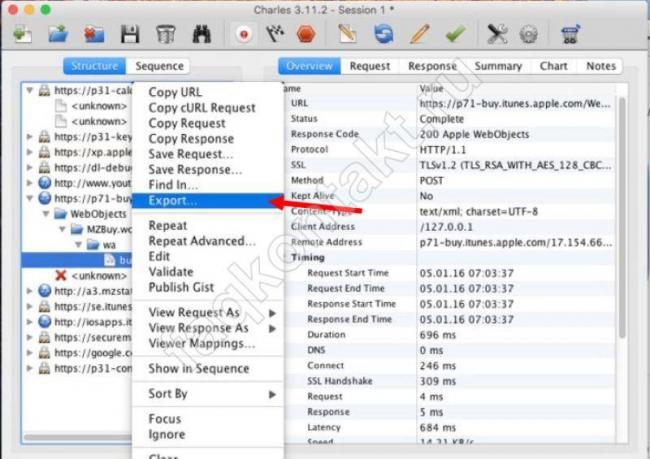Screen dimensions: 650x459
Task: Select Edit in the context menu
Action: coord(208,256)
